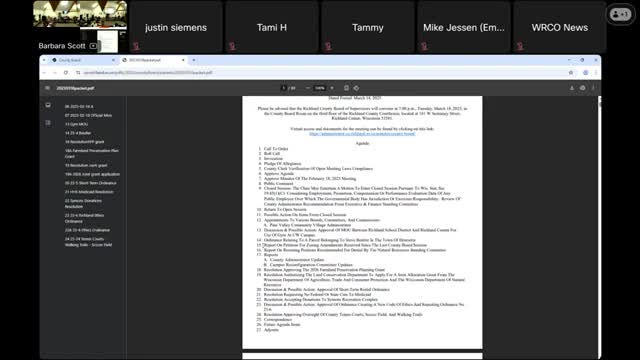Print the PDF using the printer icon
This screenshot has height=360, width=640.
pos(582,88)
